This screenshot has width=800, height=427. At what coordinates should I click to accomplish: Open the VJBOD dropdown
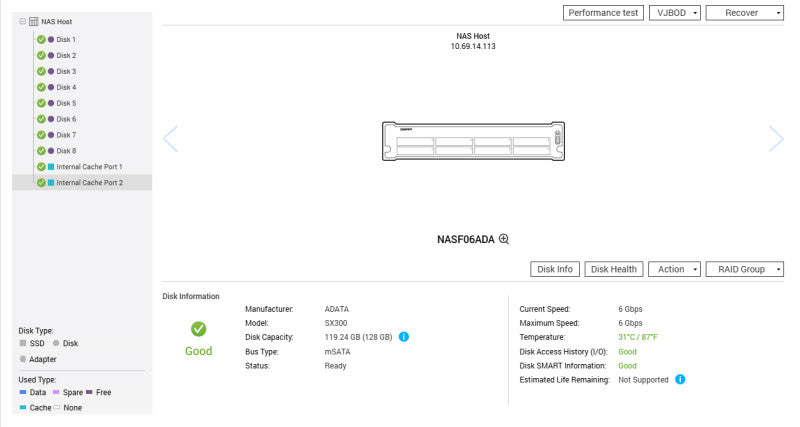674,13
